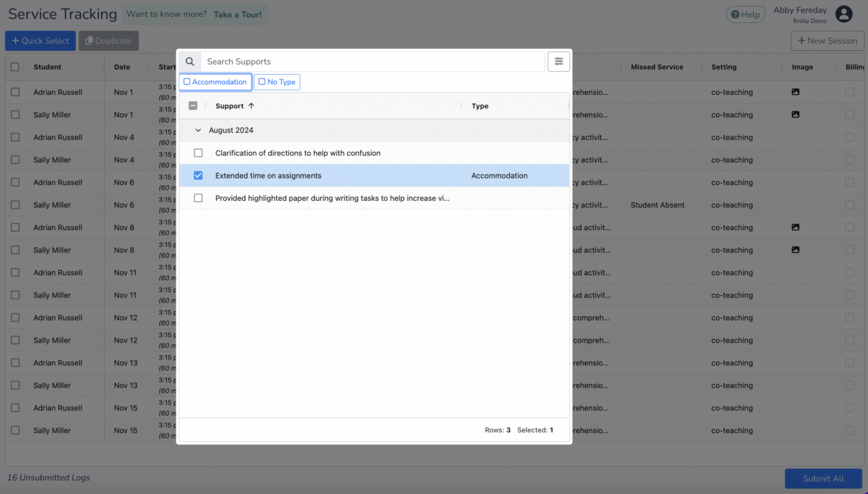The image size is (868, 494).
Task: Check Clarification of directions support checkbox
Action: point(198,153)
